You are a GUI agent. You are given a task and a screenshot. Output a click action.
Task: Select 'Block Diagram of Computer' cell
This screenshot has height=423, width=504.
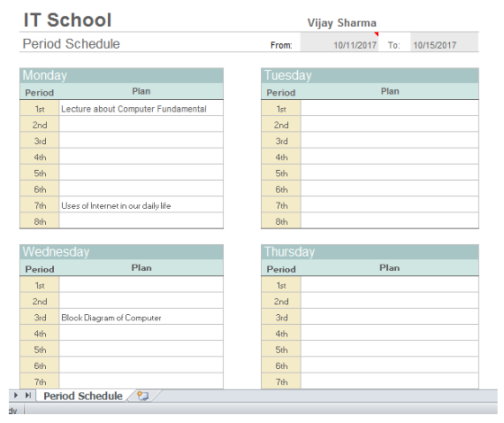coord(141,317)
